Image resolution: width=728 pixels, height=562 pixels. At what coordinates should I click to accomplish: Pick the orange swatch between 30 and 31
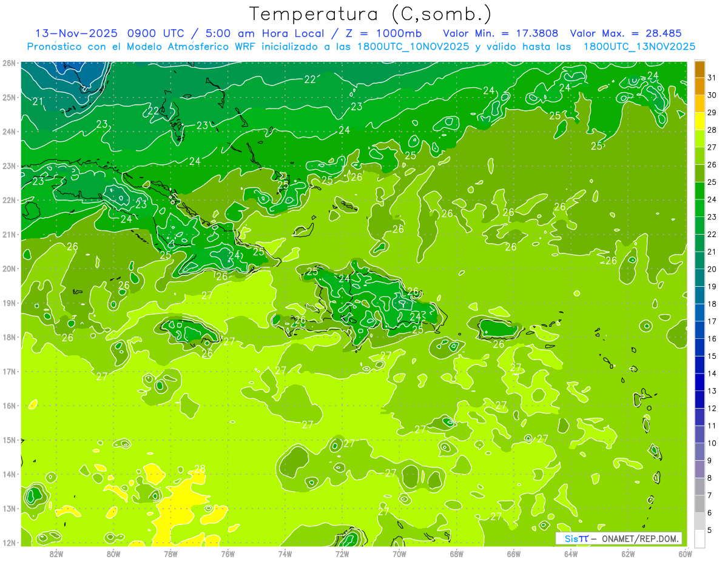699,87
